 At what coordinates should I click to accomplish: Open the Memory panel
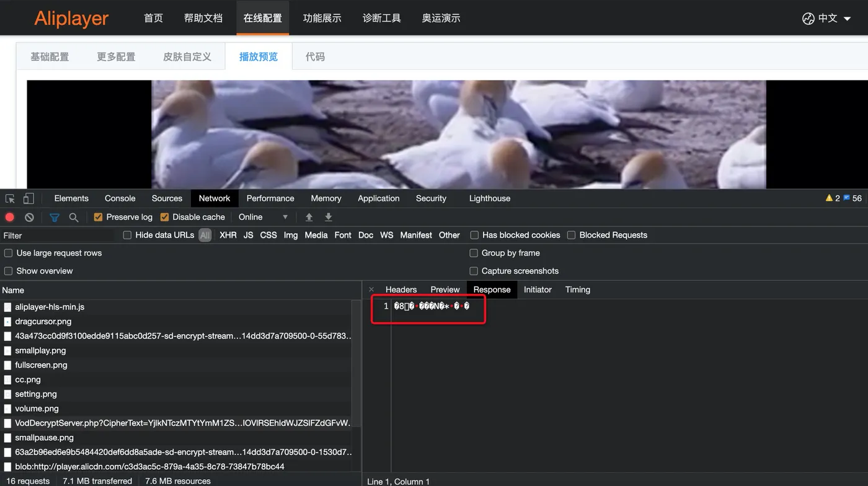(x=326, y=198)
